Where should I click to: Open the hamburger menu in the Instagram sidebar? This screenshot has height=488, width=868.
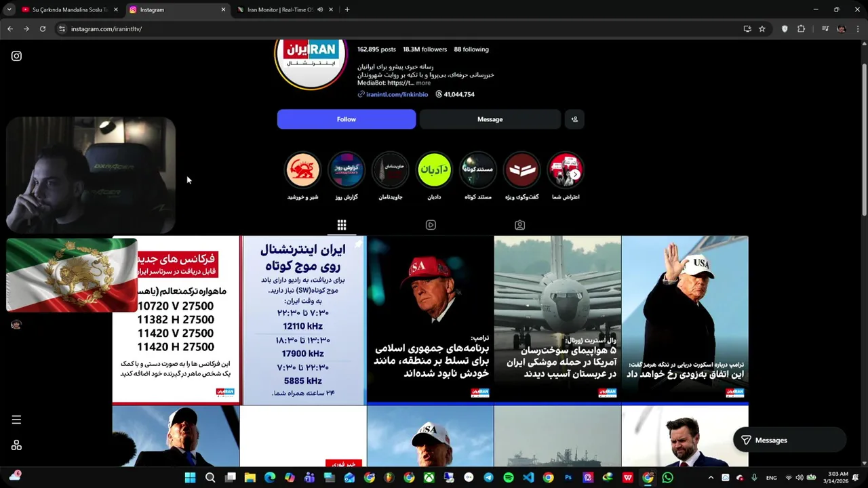pos(16,420)
